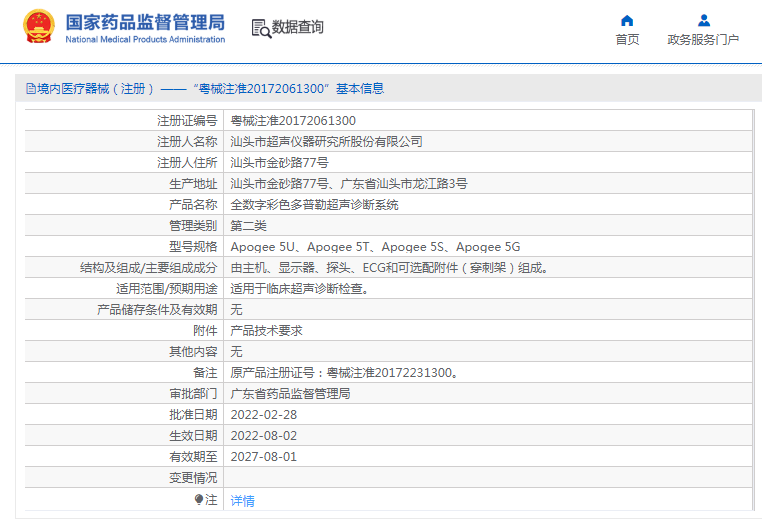The width and height of the screenshot is (762, 521).
Task: Open the 详情 link
Action: pyautogui.click(x=242, y=501)
